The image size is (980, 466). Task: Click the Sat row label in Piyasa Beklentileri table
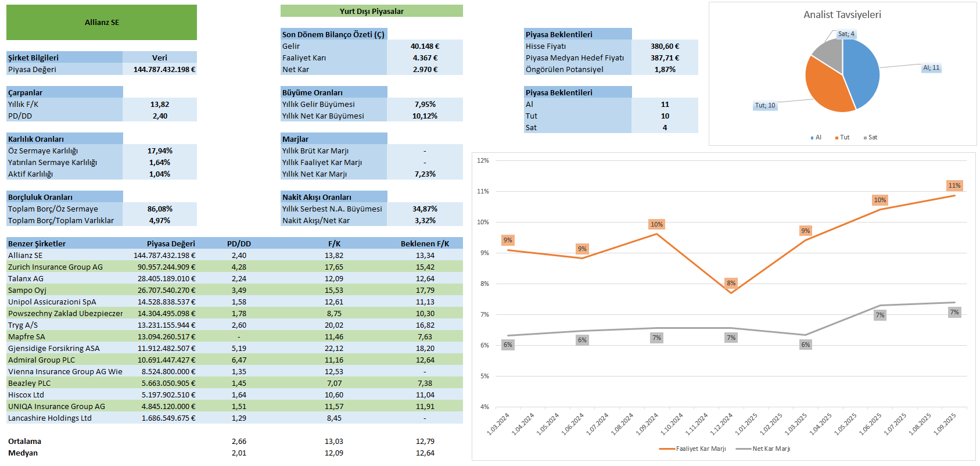[531, 127]
